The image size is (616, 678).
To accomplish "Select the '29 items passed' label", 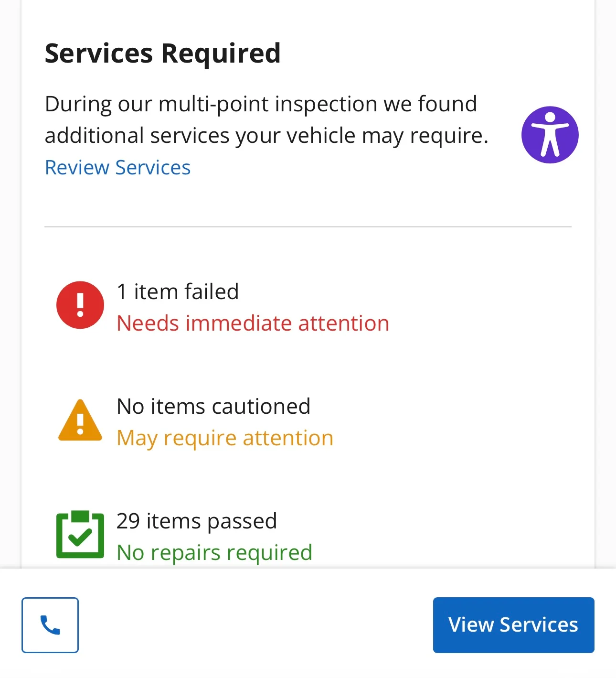I will pyautogui.click(x=197, y=521).
